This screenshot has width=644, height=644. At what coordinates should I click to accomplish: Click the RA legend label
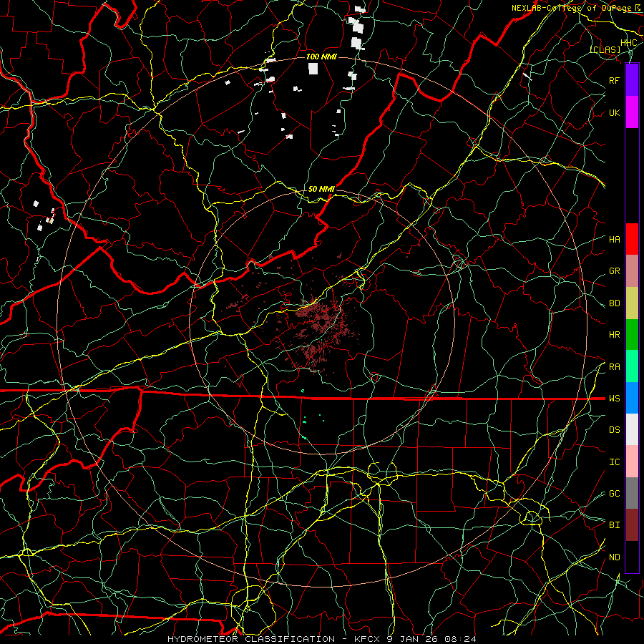pos(615,367)
